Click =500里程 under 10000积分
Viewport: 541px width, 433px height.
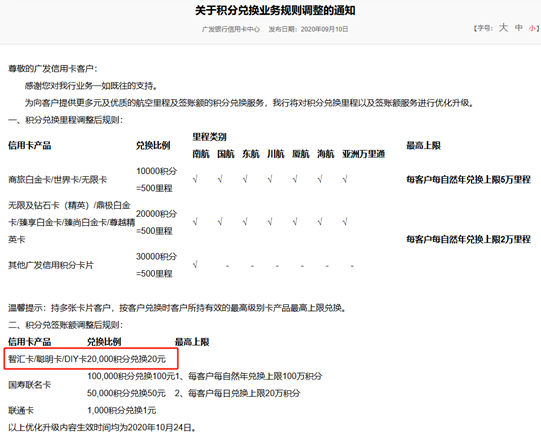click(154, 188)
